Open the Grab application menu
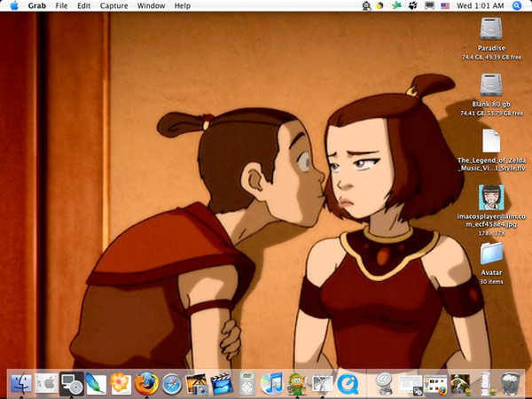This screenshot has height=399, width=532. pyautogui.click(x=37, y=6)
